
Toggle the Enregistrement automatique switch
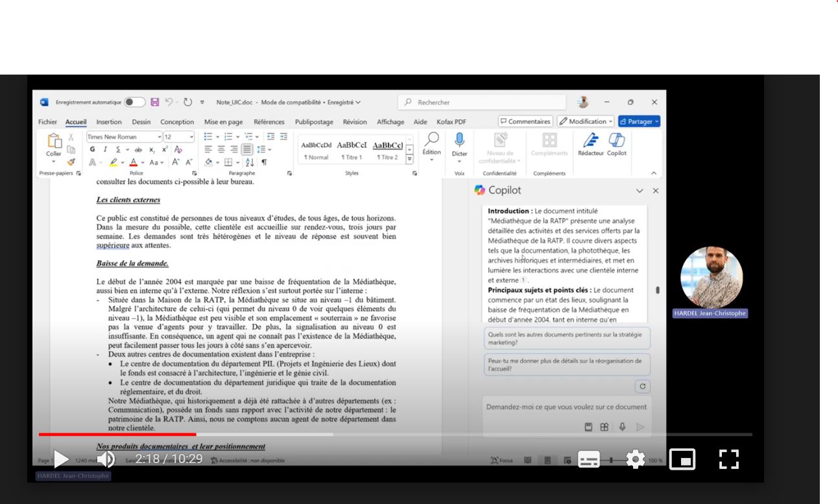coord(135,102)
